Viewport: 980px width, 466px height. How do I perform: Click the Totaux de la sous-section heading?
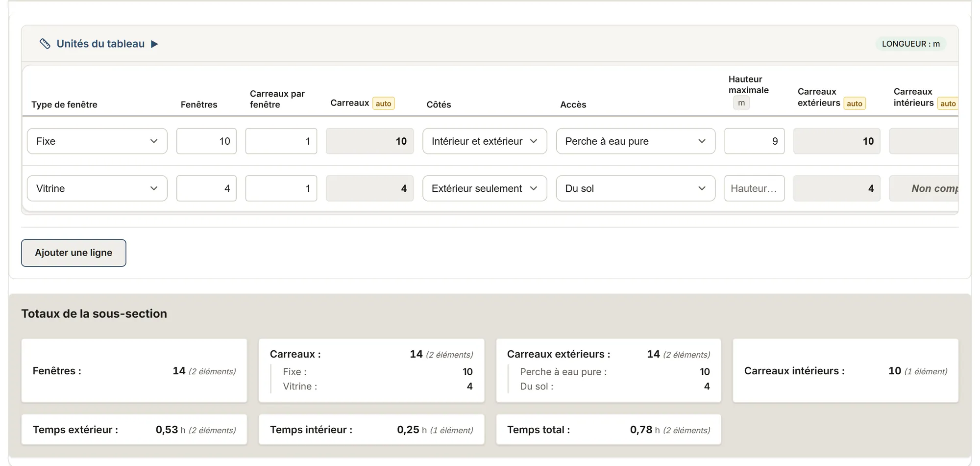94,313
